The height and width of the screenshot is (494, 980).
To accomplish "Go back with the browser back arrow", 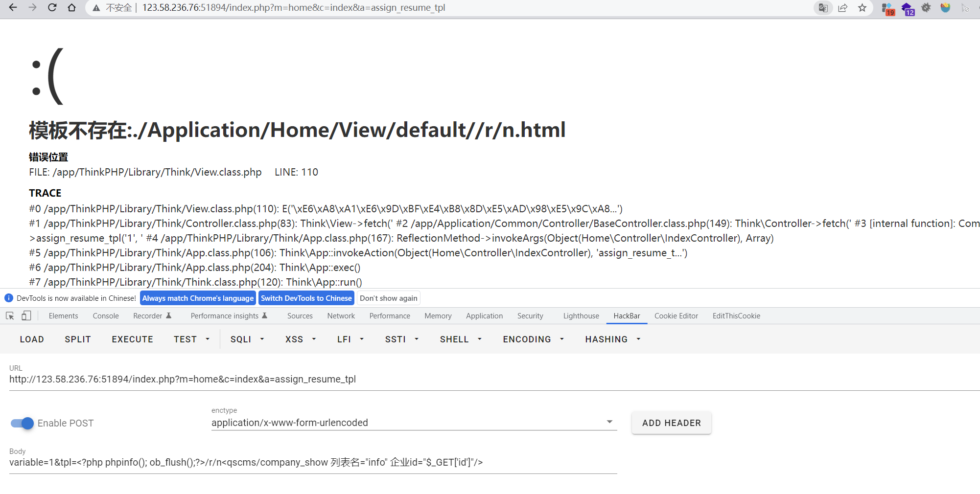I will point(13,8).
